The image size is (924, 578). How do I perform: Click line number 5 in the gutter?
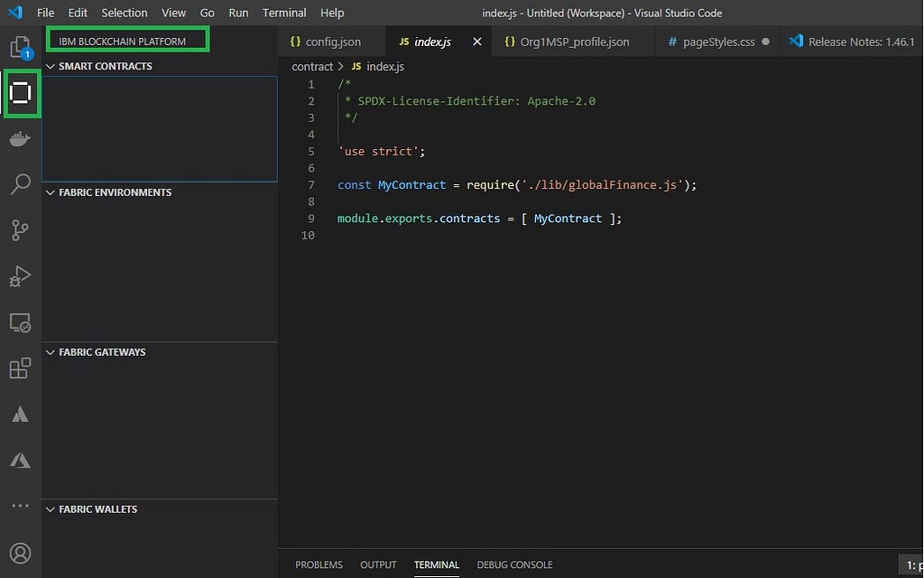click(x=310, y=152)
